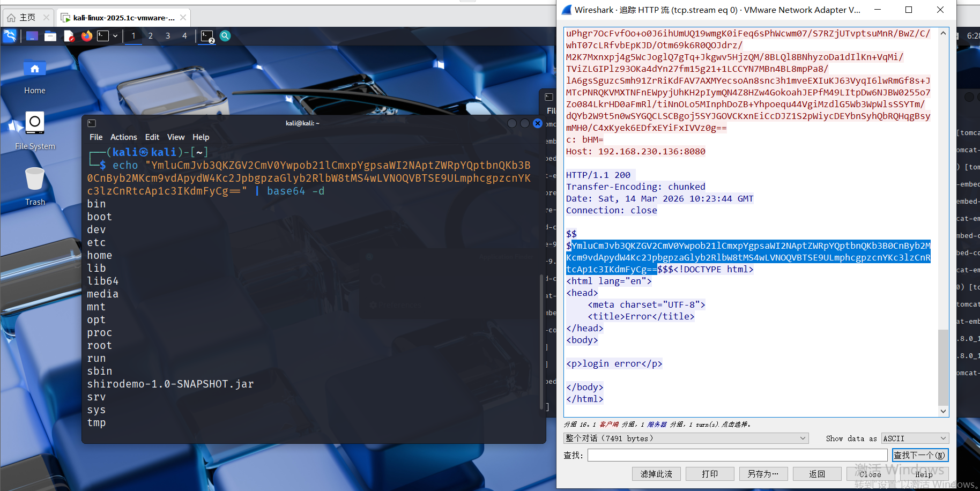
Task: Click the teal magnifier search icon in panel
Action: click(225, 36)
